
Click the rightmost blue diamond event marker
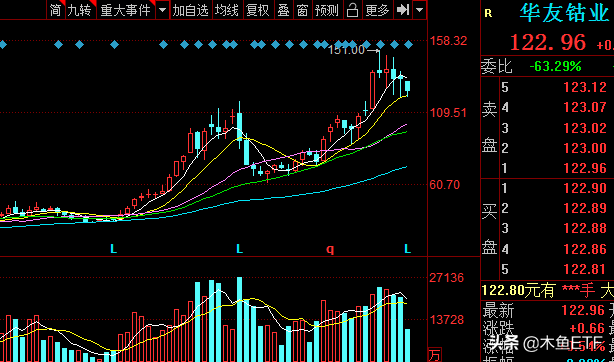(408, 45)
